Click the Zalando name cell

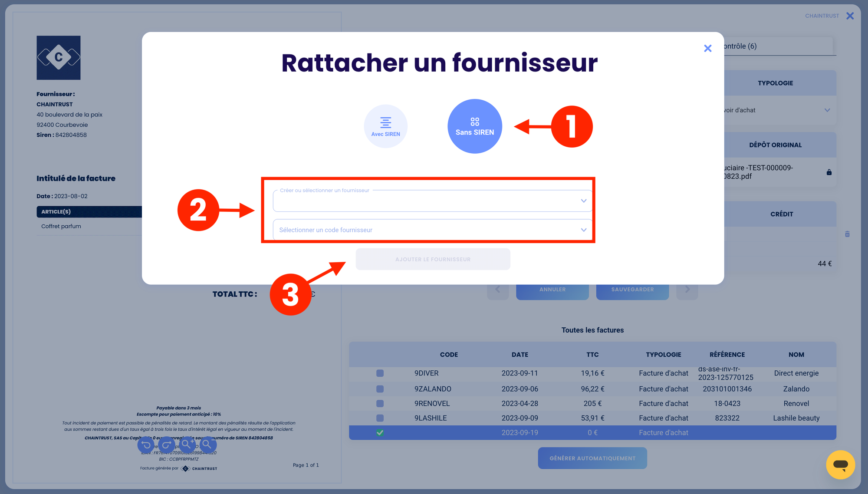click(x=796, y=389)
